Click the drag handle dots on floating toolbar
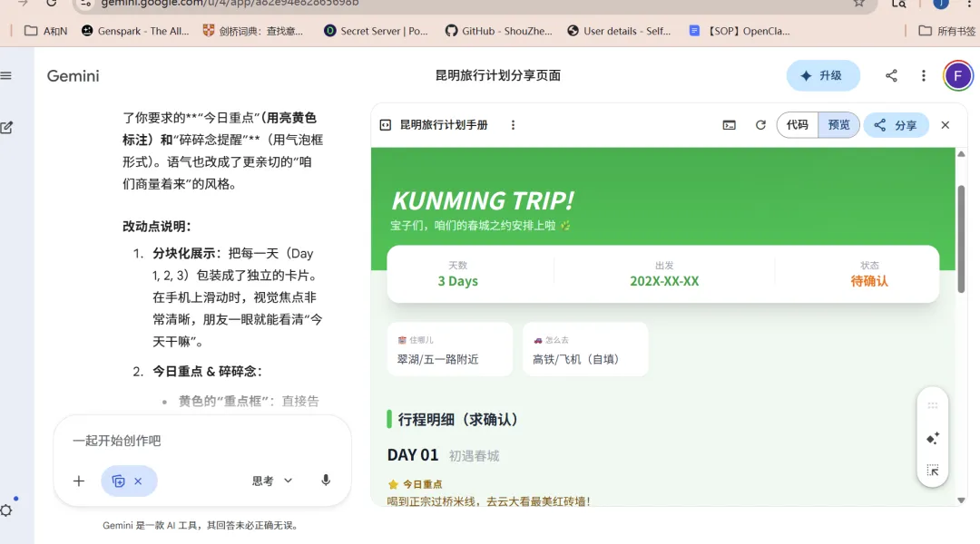This screenshot has width=980, height=544. click(933, 405)
